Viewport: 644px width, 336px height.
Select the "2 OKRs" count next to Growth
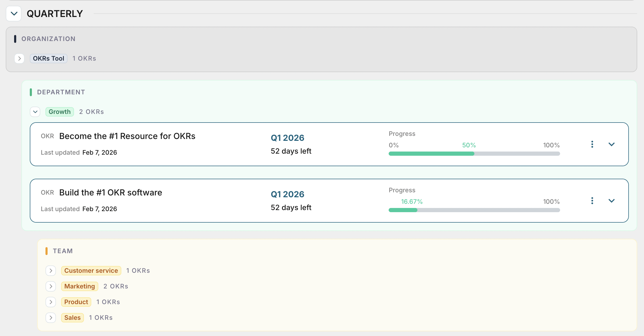click(x=91, y=112)
